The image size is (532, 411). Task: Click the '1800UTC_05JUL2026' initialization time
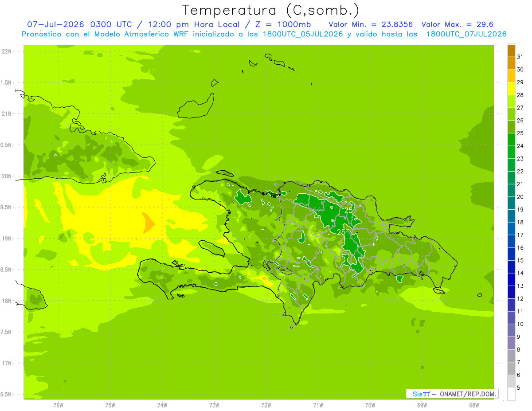click(x=303, y=34)
